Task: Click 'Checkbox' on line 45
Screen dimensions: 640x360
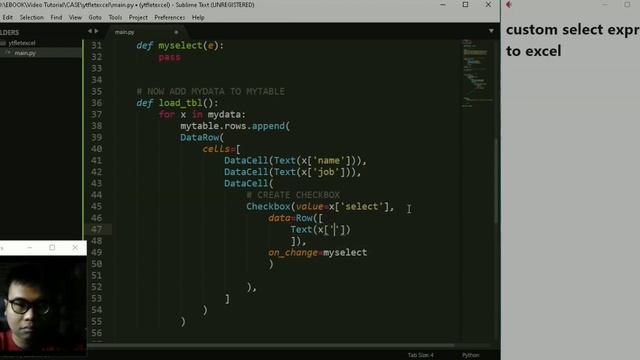Action: [x=268, y=206]
